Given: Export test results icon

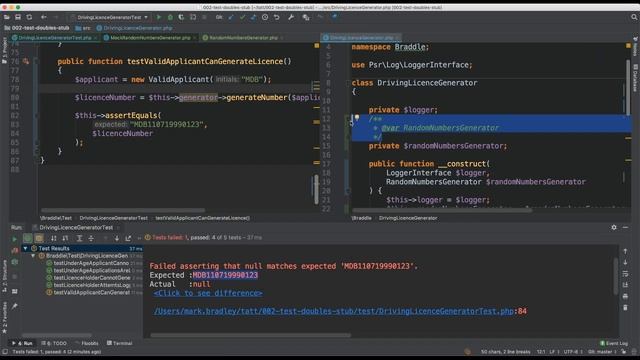Looking at the screenshot, I should coord(128,238).
